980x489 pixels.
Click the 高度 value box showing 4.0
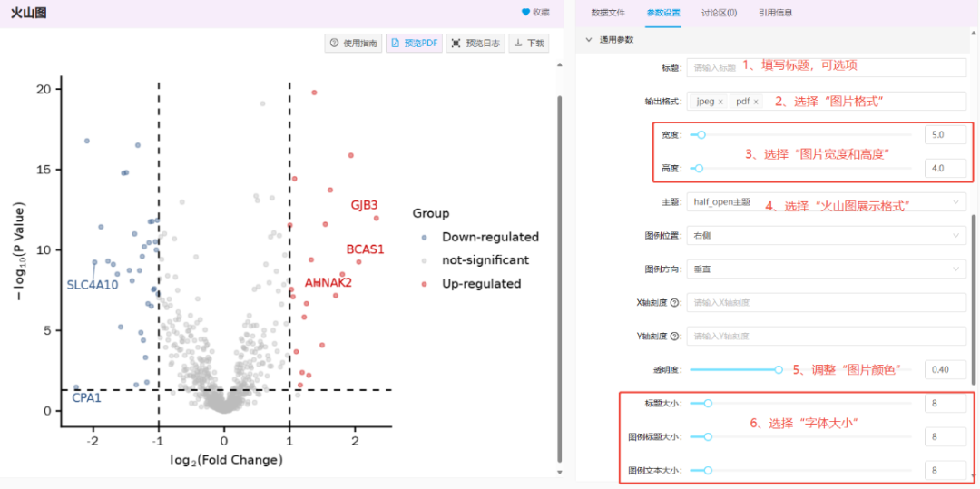(945, 168)
